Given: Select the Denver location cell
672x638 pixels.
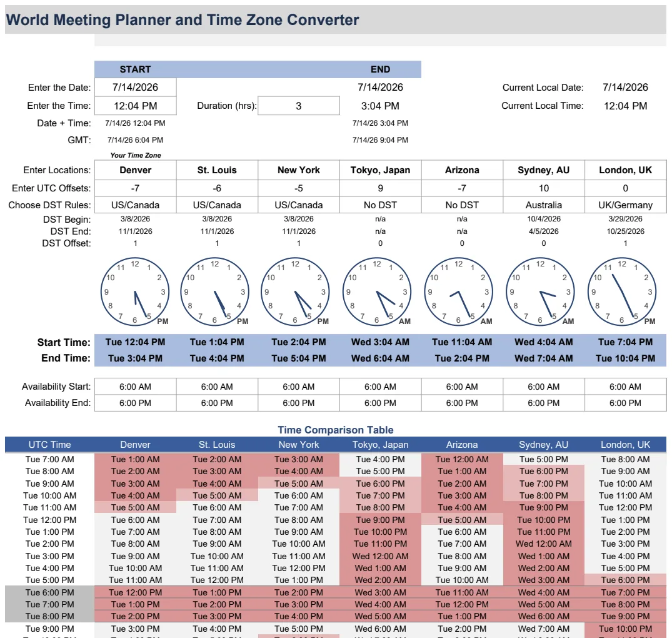Looking at the screenshot, I should (x=136, y=170).
